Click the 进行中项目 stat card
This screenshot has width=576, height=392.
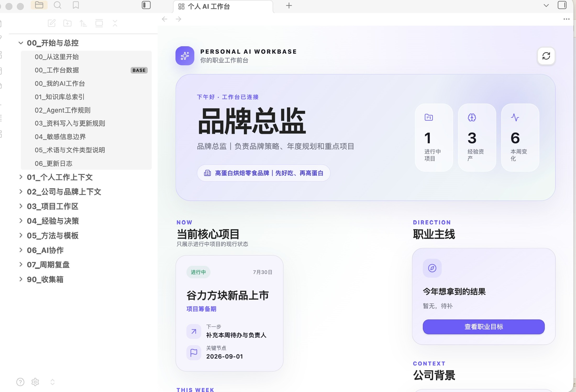tap(434, 138)
